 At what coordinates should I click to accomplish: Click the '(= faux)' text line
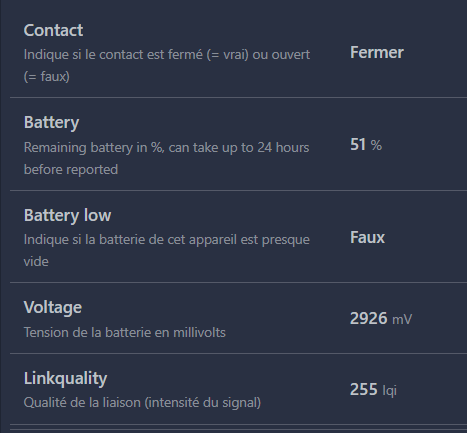click(47, 77)
